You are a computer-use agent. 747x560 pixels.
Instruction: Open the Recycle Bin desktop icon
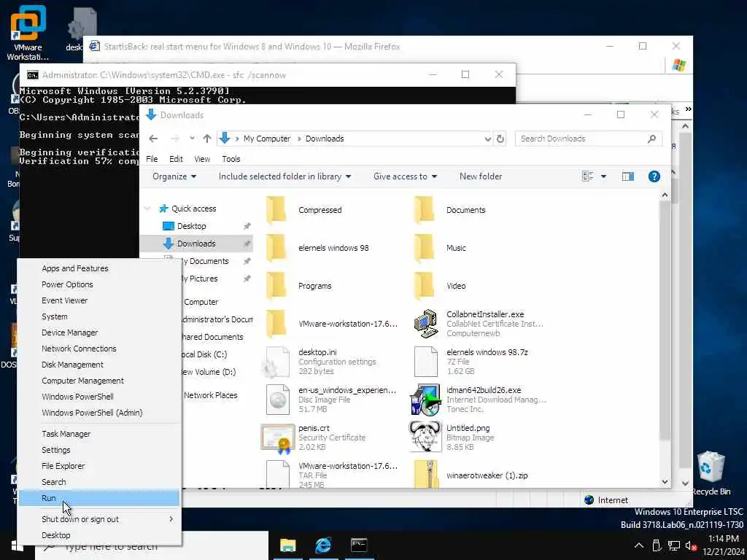(711, 473)
